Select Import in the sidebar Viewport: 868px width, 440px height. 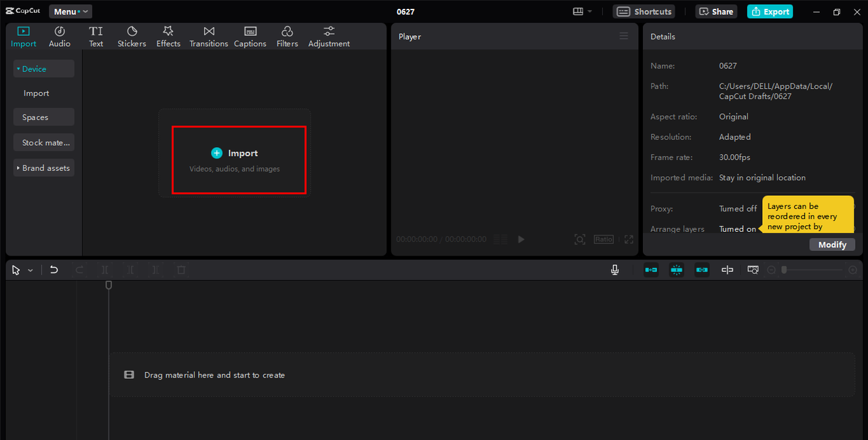point(37,93)
